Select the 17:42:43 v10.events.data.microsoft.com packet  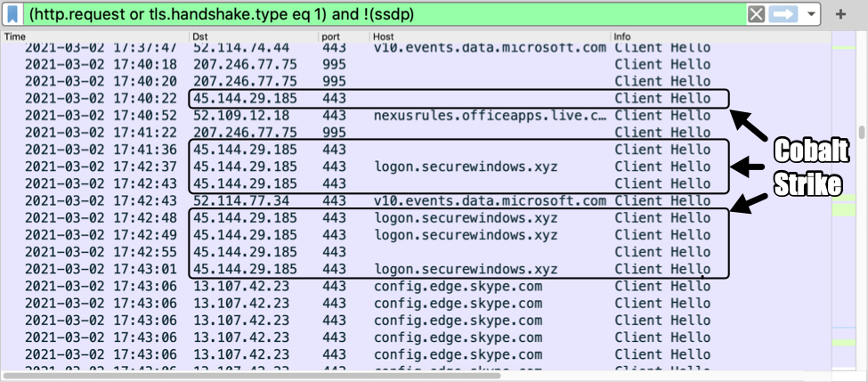pyautogui.click(x=490, y=201)
